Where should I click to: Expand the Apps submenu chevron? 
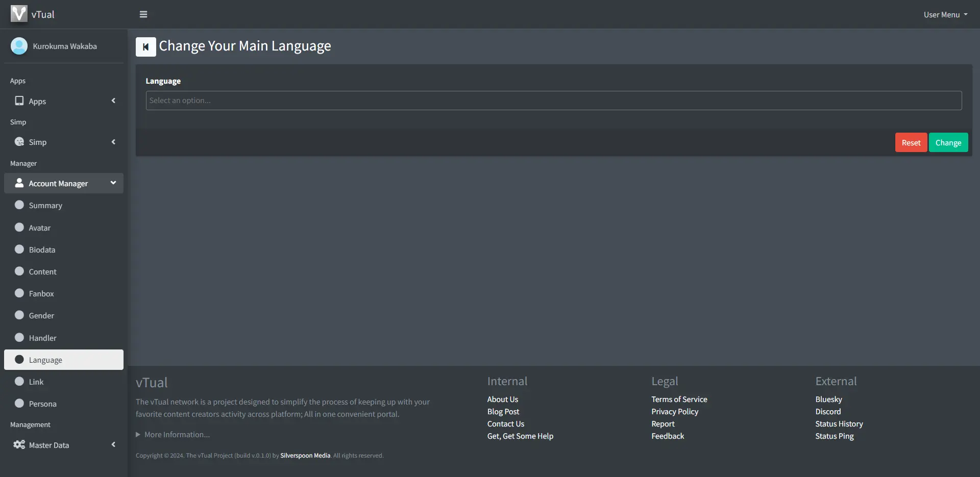click(x=113, y=101)
